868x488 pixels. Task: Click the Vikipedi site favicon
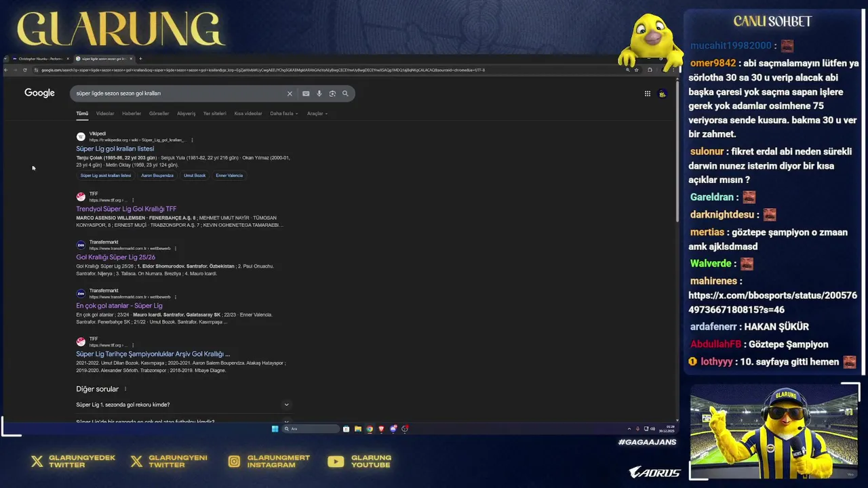(81, 136)
